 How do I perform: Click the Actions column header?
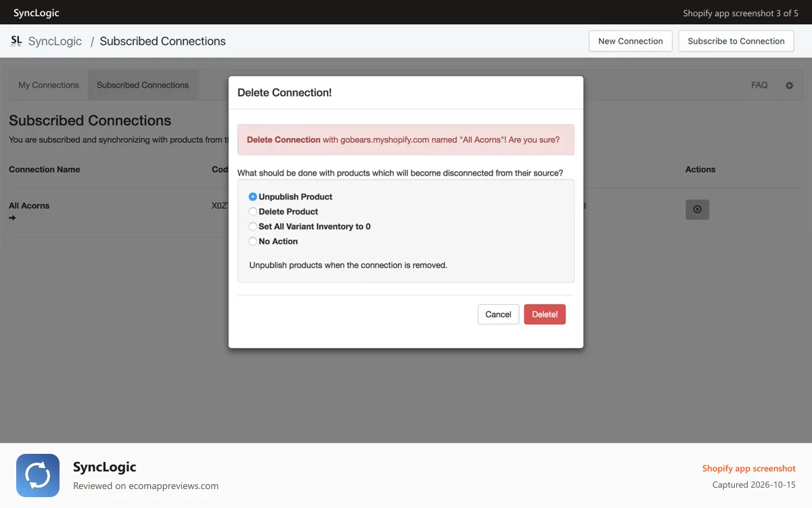point(700,169)
